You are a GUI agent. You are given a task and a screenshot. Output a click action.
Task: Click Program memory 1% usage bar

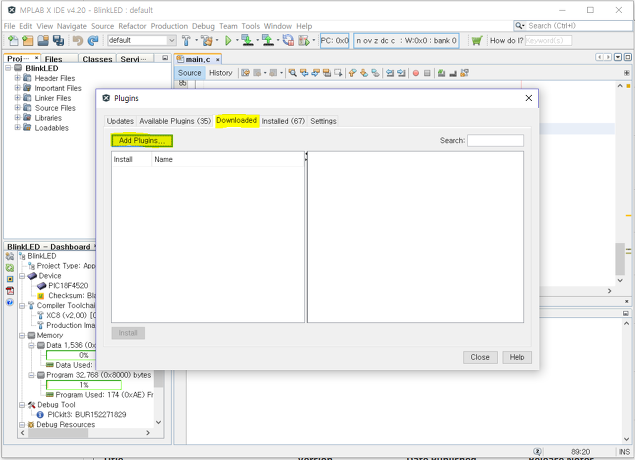pyautogui.click(x=84, y=385)
